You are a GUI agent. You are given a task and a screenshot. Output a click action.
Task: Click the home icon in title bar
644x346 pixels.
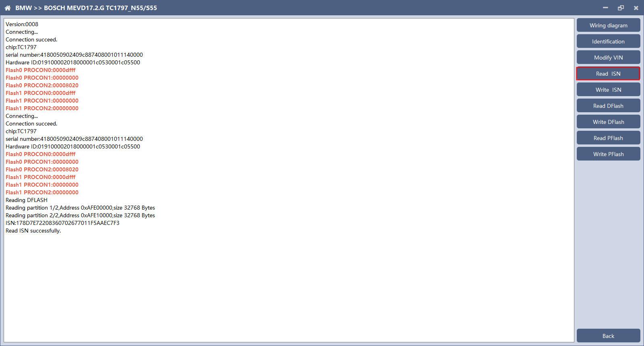point(8,8)
